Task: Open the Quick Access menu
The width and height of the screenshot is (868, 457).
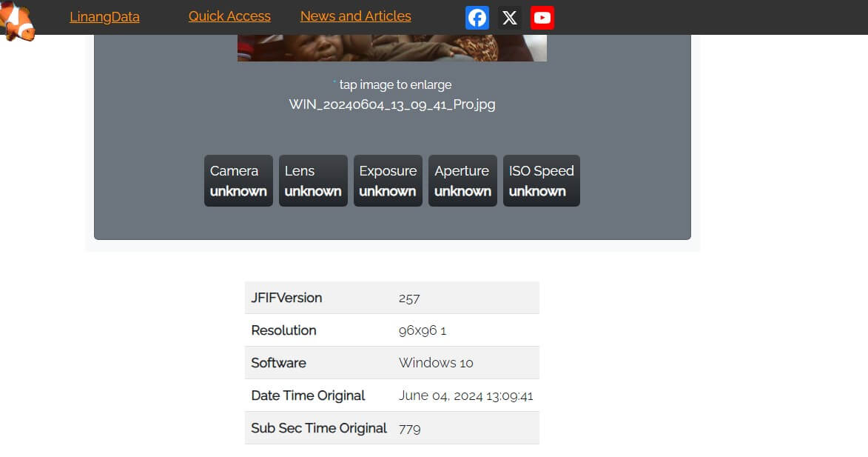Action: click(x=229, y=16)
